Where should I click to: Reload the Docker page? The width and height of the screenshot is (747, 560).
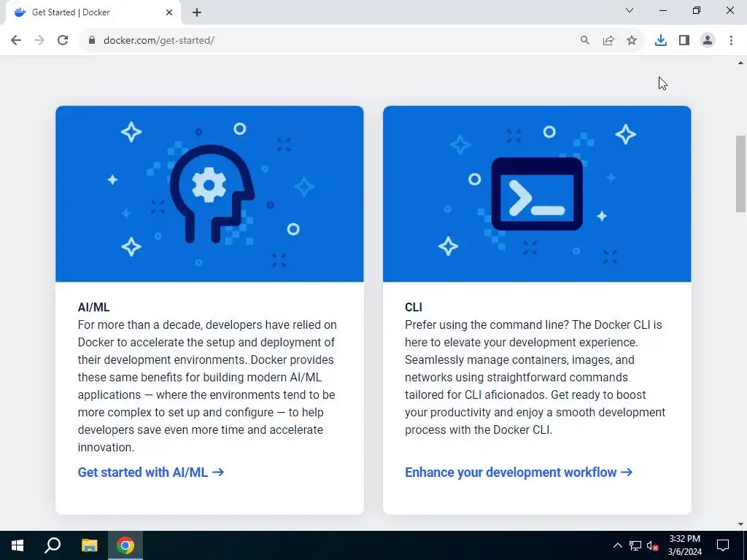[x=63, y=40]
